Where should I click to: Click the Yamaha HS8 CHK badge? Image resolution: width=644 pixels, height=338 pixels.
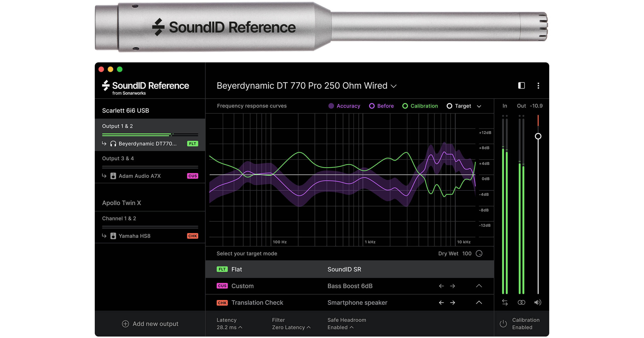pos(192,236)
